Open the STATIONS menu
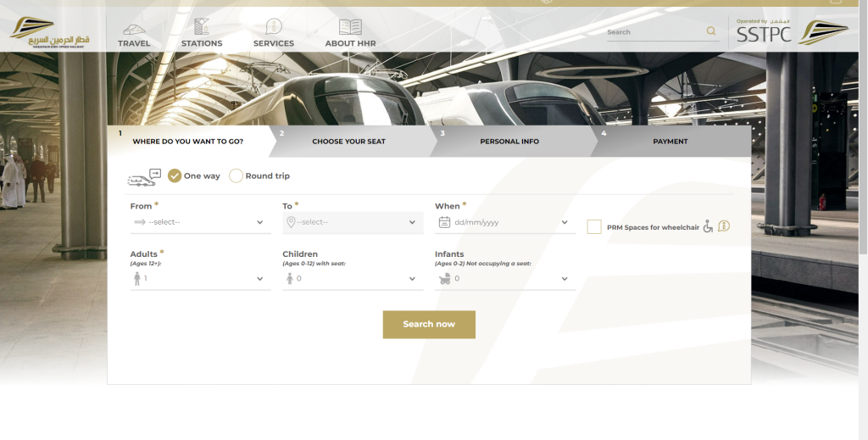The image size is (868, 440). [x=202, y=43]
